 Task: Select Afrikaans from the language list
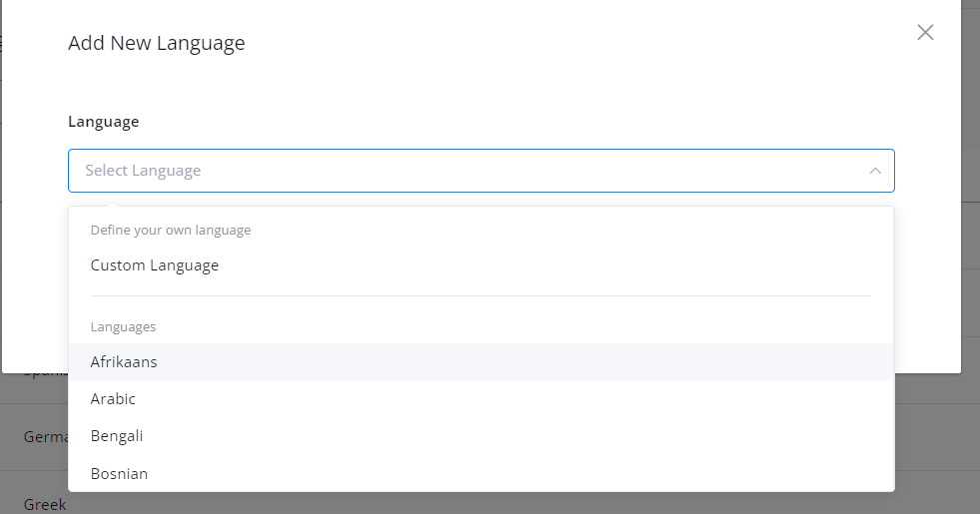pyautogui.click(x=124, y=362)
